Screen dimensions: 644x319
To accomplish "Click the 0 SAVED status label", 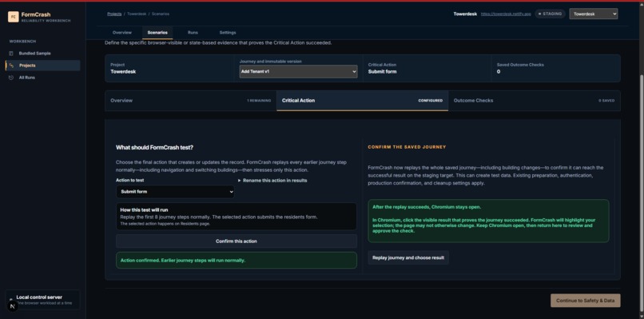I will point(606,101).
